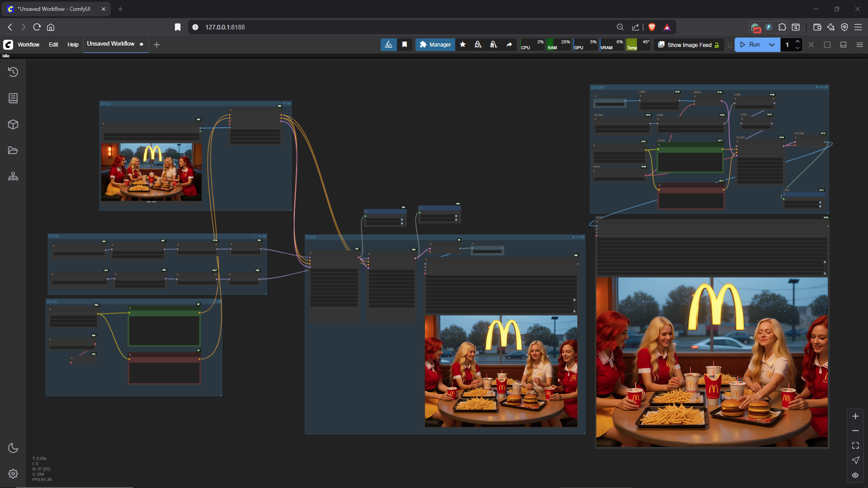This screenshot has height=488, width=868.
Task: Toggle link visibility eye icon
Action: (x=855, y=475)
